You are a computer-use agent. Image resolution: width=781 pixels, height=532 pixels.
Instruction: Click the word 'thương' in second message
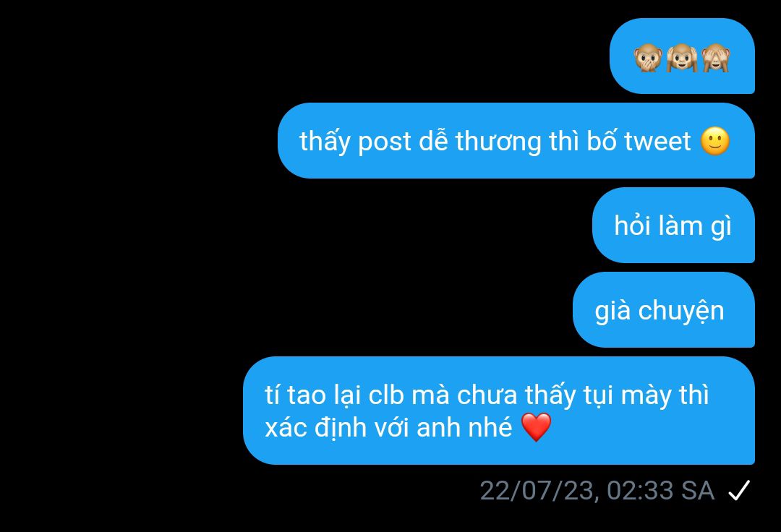point(498,142)
